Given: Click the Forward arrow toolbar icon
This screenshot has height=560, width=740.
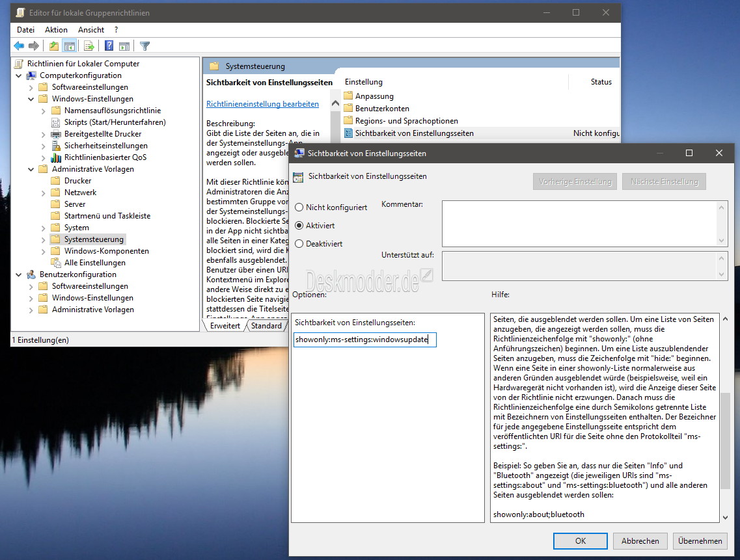Looking at the screenshot, I should click(x=33, y=46).
